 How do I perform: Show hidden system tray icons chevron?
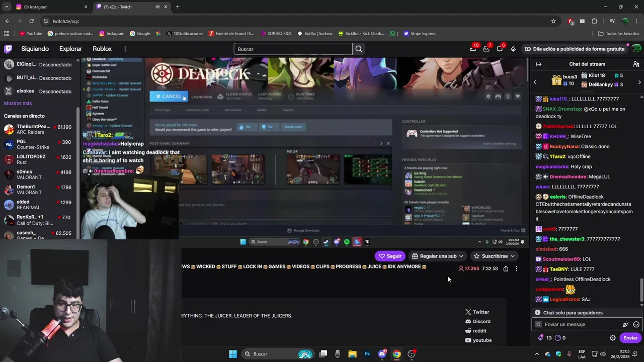[x=537, y=354]
